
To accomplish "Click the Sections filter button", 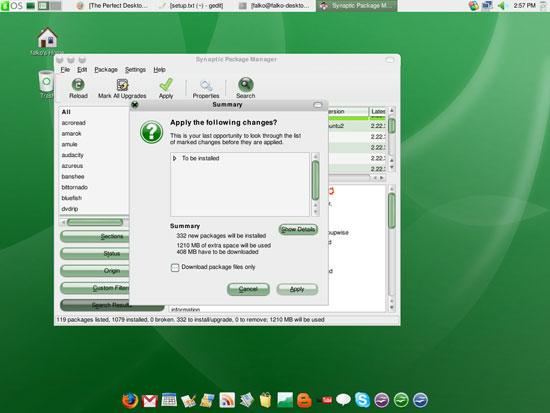I will [95, 237].
